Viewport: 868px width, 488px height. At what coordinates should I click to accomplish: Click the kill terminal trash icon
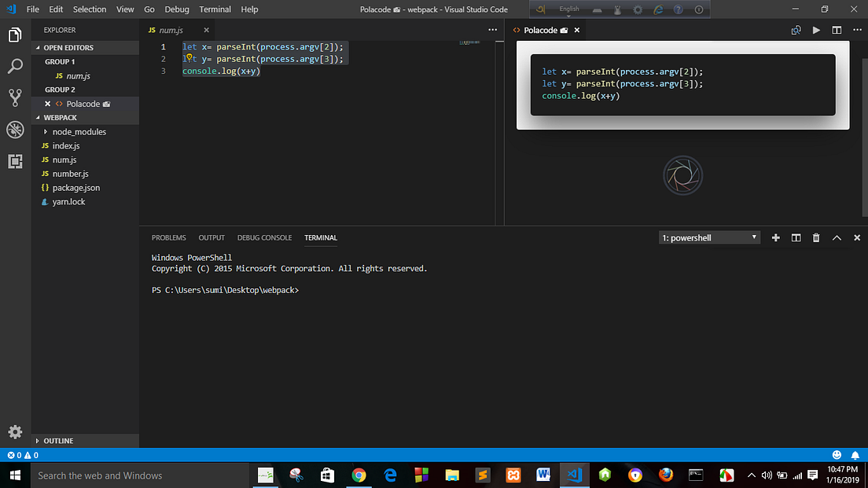click(815, 237)
